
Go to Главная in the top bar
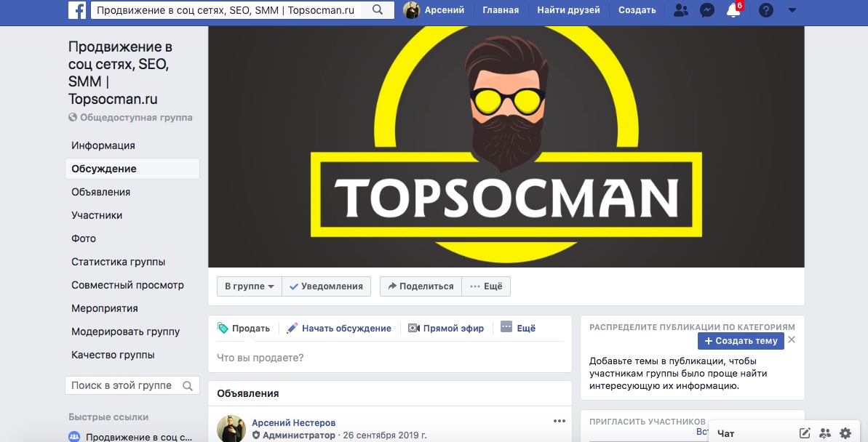click(x=501, y=10)
